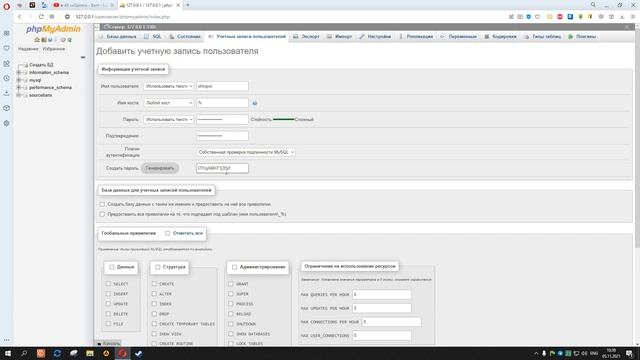This screenshot has width=640, height=360.
Task: Enable the INSERT privilege
Action: 108,294
